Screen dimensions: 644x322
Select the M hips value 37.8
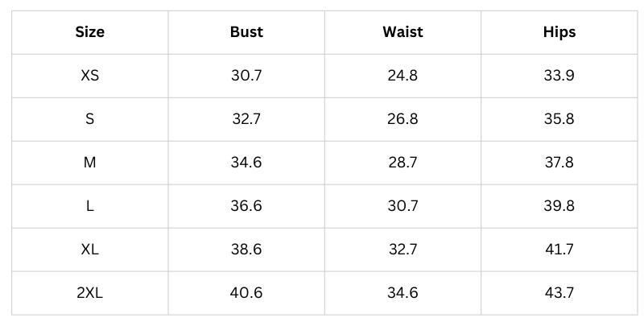point(559,163)
